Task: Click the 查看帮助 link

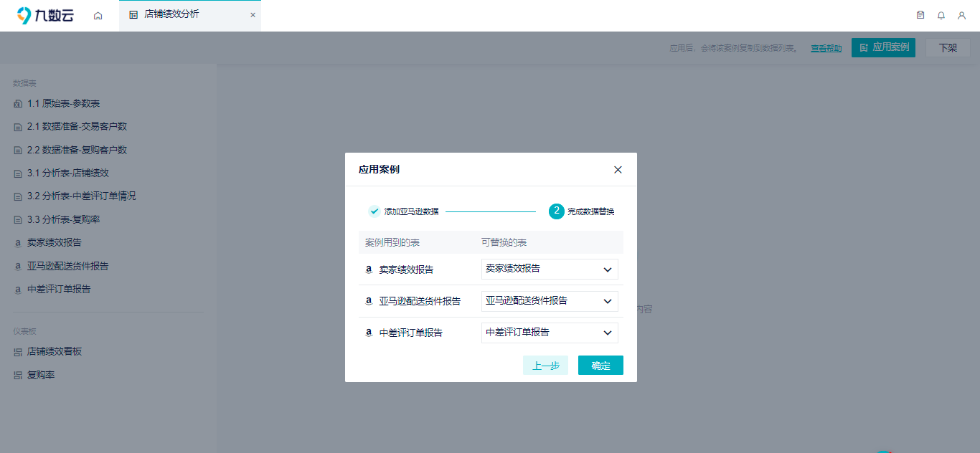Action: tap(826, 48)
